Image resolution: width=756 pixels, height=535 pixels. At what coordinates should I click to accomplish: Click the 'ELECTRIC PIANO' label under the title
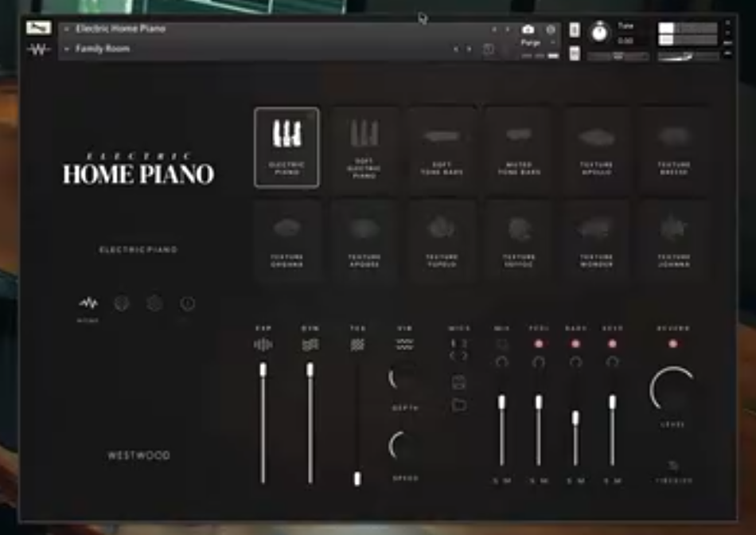pyautogui.click(x=138, y=249)
